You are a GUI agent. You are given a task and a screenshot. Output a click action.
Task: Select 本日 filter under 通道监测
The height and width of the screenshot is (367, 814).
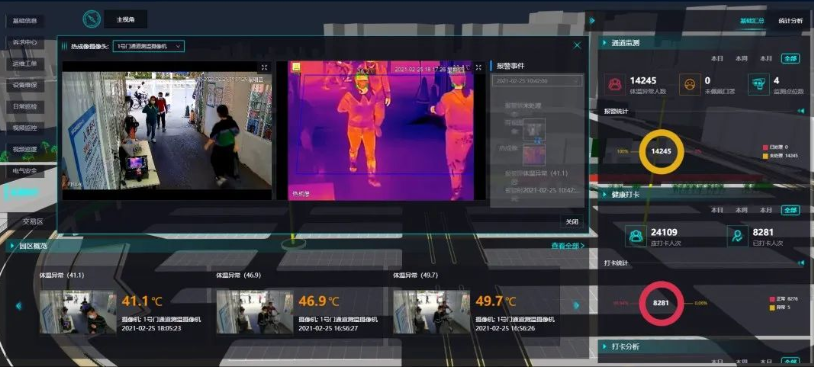[x=717, y=59]
